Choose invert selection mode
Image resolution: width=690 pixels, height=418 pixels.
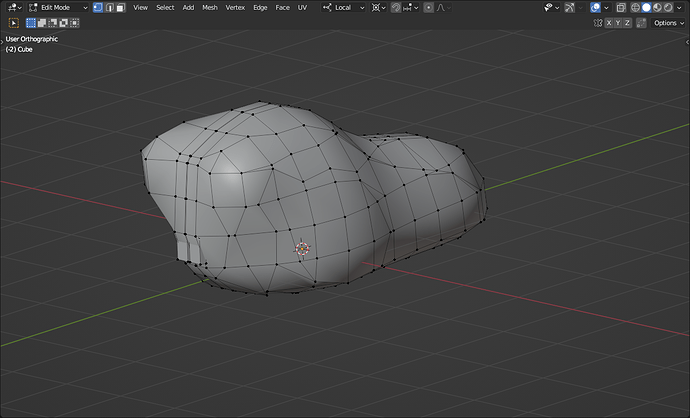[63, 23]
